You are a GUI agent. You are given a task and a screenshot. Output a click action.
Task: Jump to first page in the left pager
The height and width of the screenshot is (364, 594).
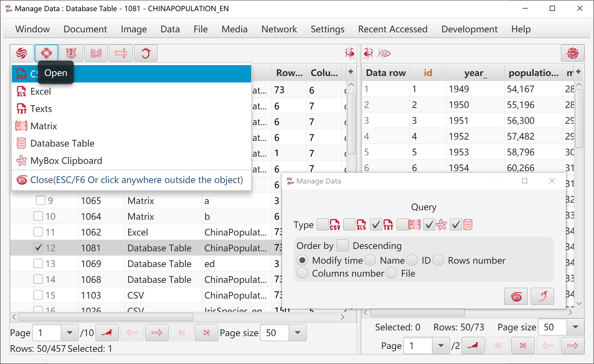click(x=182, y=333)
